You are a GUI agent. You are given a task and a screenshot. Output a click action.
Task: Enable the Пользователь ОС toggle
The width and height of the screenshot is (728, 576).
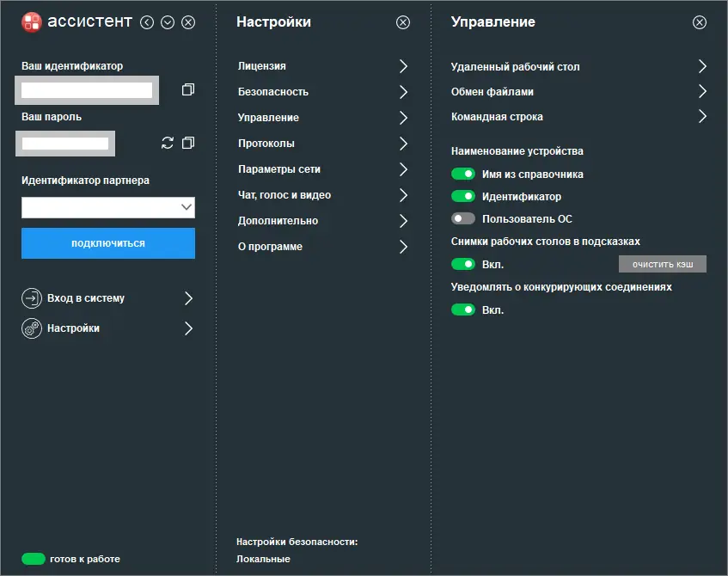[463, 219]
